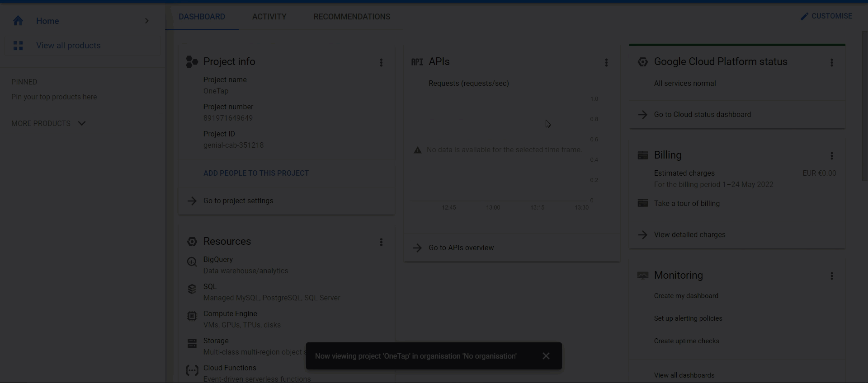868x383 pixels.
Task: Click arrow icon beside View detailed charges
Action: pos(642,235)
